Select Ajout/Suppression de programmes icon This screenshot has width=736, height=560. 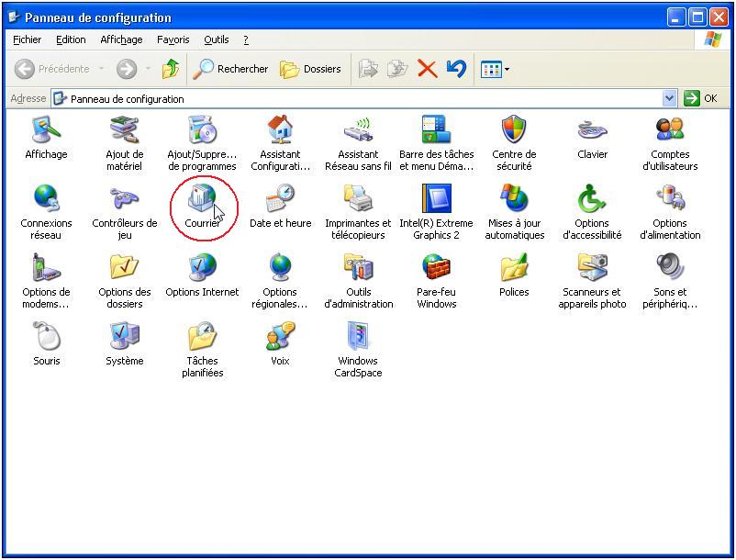pos(202,129)
